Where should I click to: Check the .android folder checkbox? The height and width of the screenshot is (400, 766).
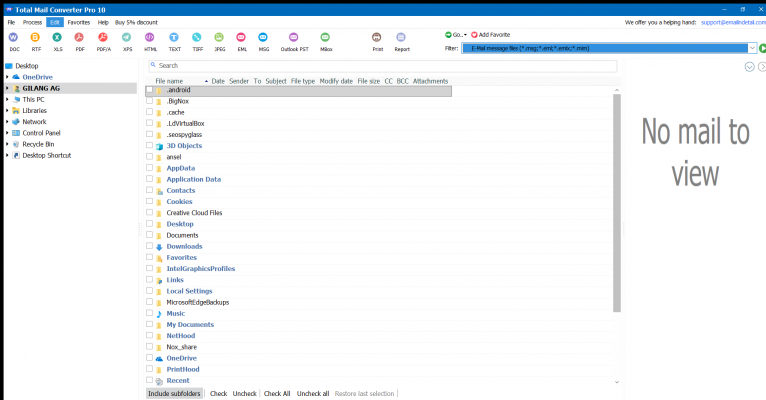pyautogui.click(x=149, y=89)
